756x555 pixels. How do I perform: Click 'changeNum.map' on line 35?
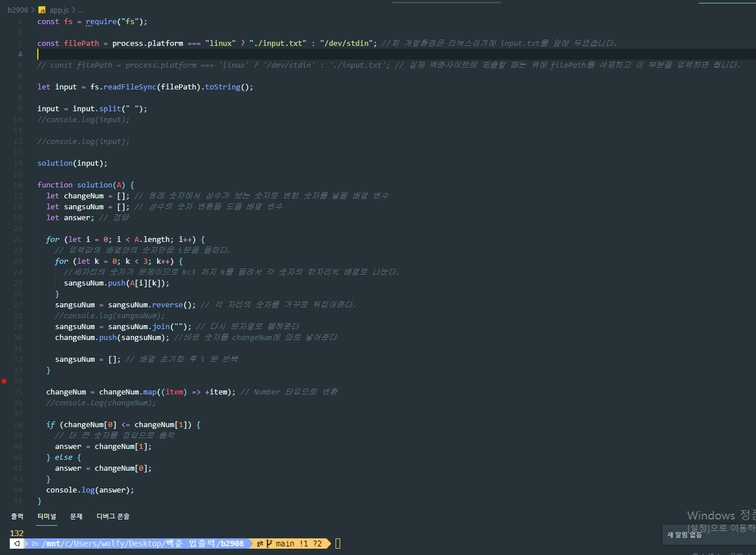point(128,392)
